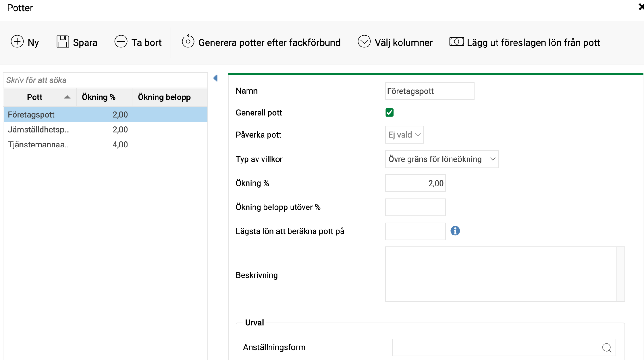Select the Företagspott row
This screenshot has height=360, width=644.
click(x=105, y=114)
